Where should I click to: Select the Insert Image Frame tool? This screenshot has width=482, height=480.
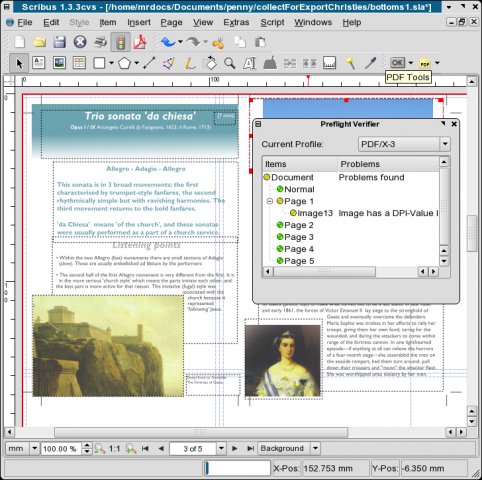tap(59, 63)
